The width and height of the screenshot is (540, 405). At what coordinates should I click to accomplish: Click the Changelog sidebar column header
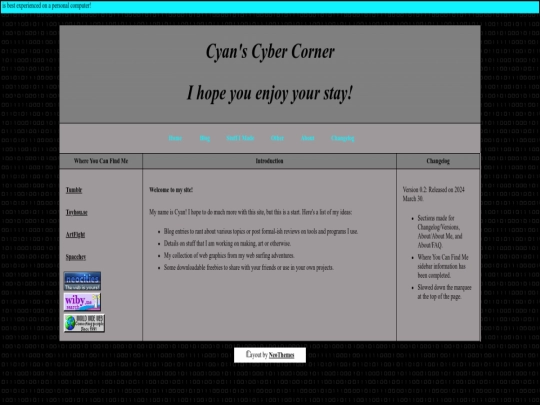tap(438, 161)
